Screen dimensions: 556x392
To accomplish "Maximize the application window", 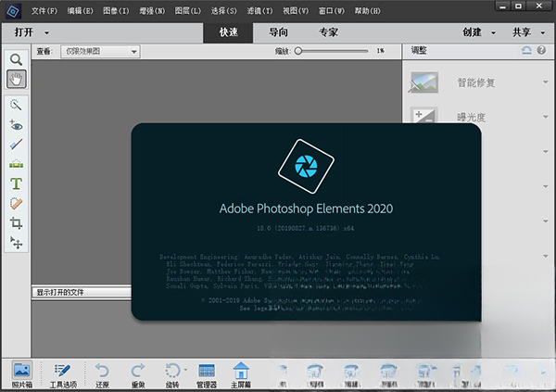I will coord(518,6).
